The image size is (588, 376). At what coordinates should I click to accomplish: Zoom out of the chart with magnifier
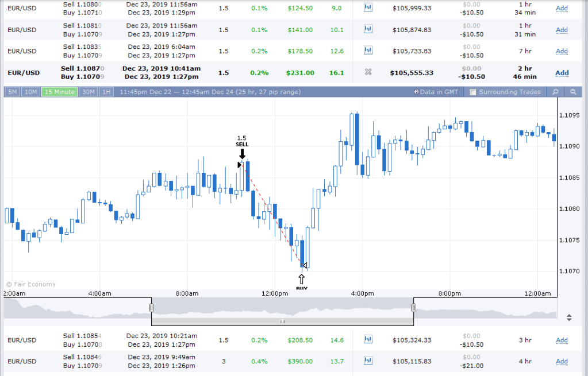[573, 92]
